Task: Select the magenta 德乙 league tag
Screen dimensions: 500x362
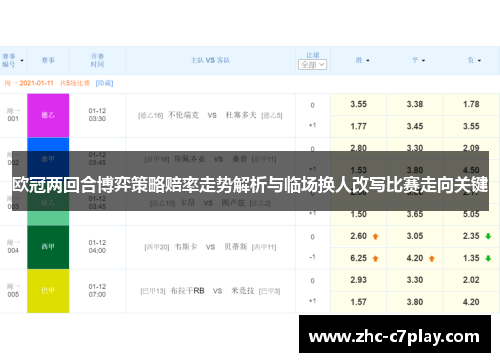Action: 48,115
